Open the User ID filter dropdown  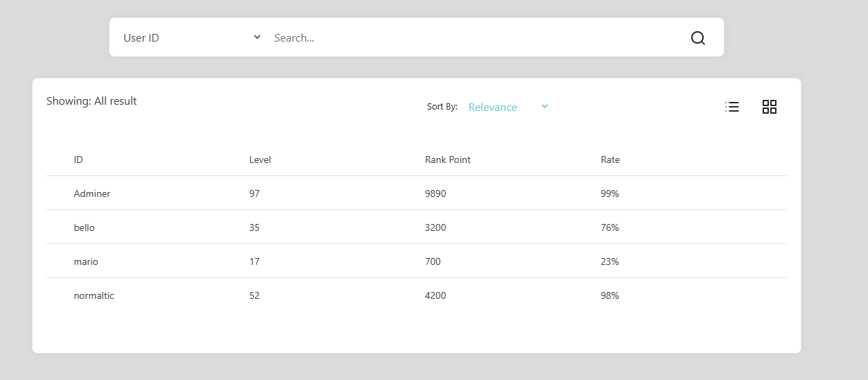click(192, 37)
